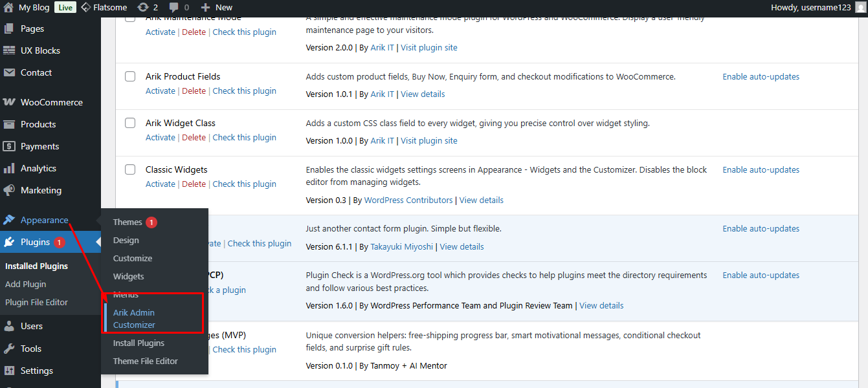Open Widgets in the Appearance submenu

pyautogui.click(x=129, y=276)
